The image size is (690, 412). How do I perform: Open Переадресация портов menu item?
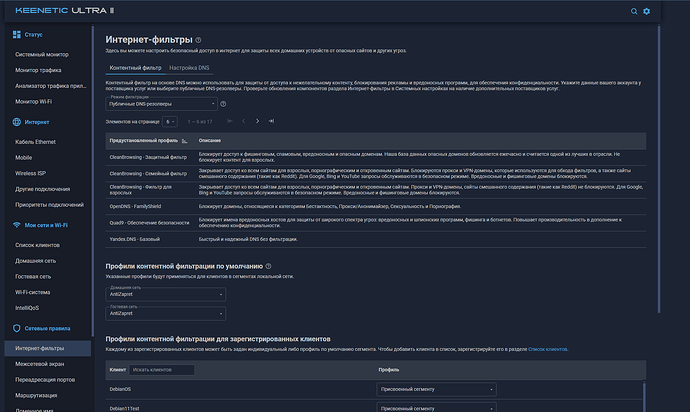click(45, 380)
